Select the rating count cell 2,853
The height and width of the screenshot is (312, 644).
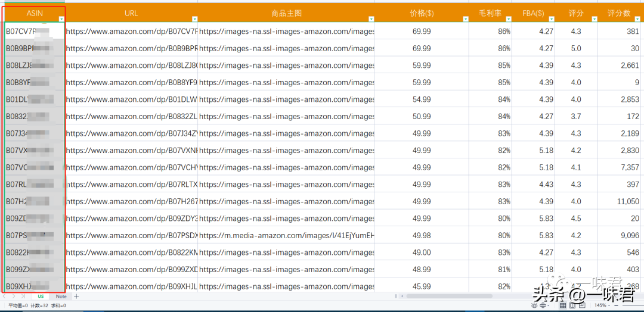pos(619,99)
